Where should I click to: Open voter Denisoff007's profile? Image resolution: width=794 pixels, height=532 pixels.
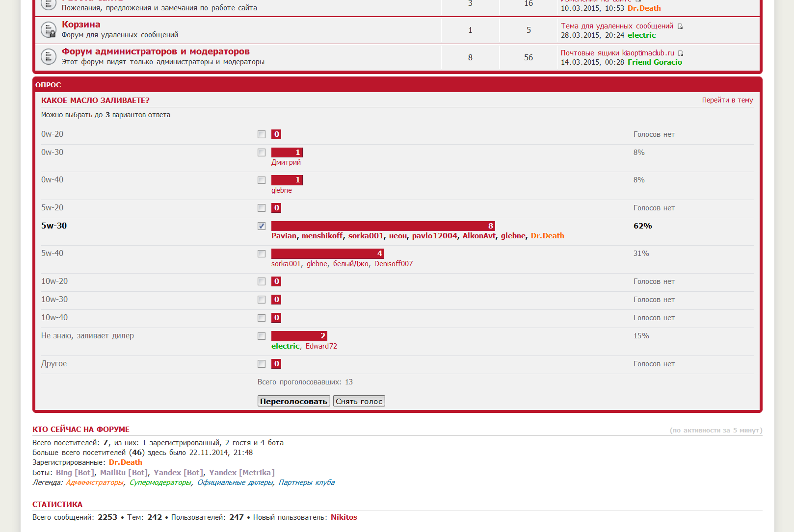click(393, 264)
